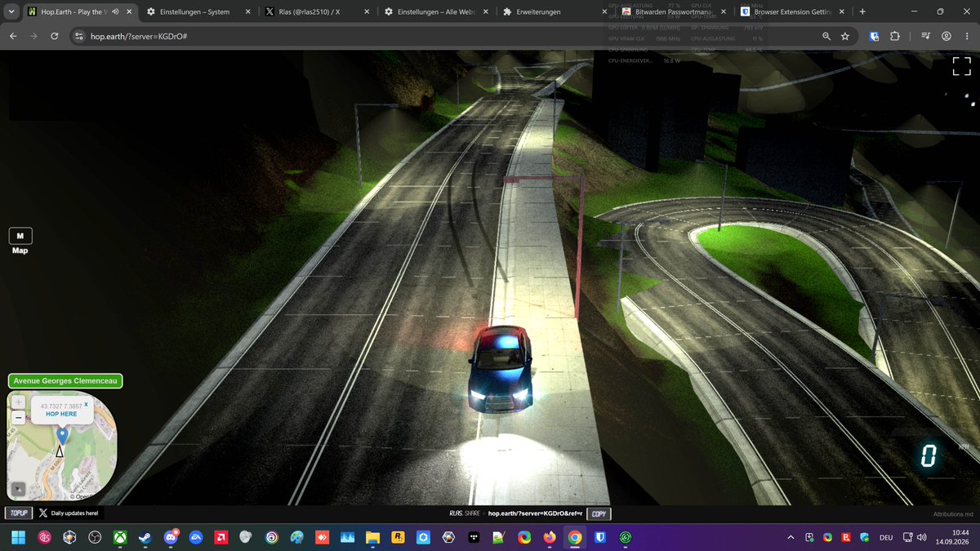
Task: Open the Bitwarden extension
Action: (x=875, y=37)
